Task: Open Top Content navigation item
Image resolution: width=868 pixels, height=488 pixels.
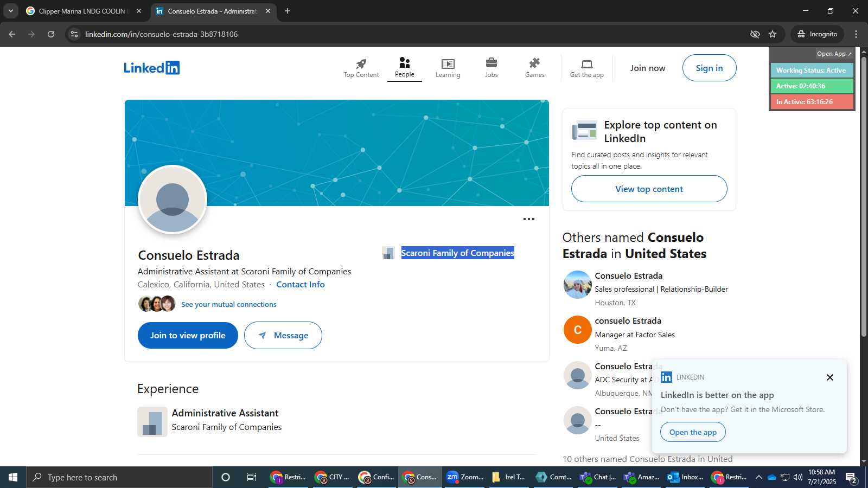Action: click(361, 68)
